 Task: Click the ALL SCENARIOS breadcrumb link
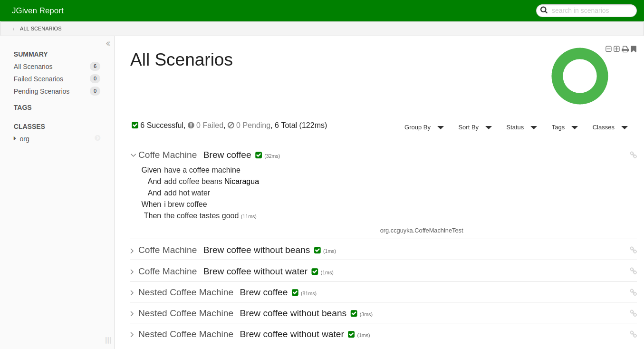pyautogui.click(x=40, y=29)
